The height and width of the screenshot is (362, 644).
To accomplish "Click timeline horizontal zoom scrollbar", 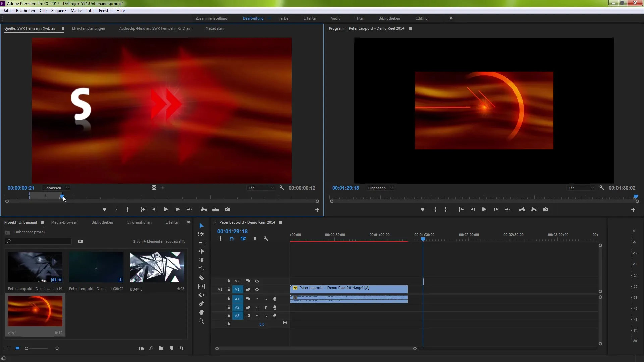I will point(316,349).
